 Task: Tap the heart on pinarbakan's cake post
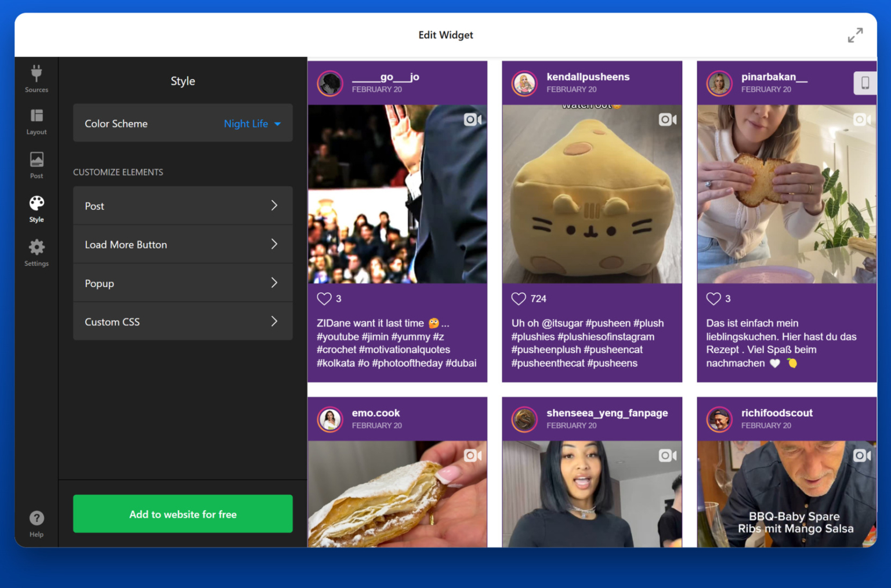pyautogui.click(x=713, y=299)
